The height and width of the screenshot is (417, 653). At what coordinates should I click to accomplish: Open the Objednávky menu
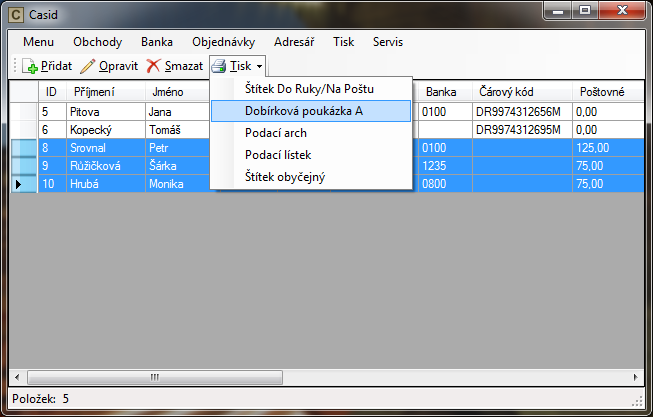223,42
